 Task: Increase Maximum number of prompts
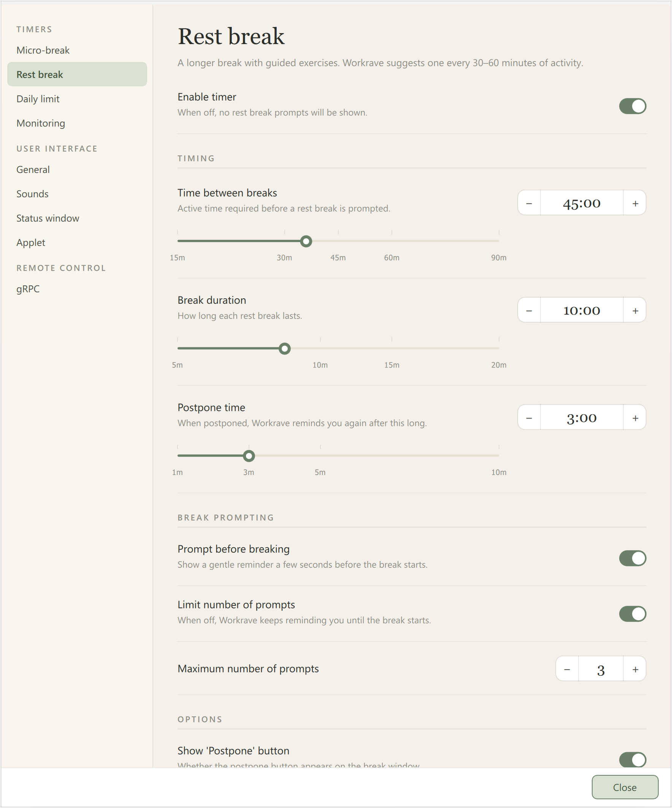[x=635, y=669]
